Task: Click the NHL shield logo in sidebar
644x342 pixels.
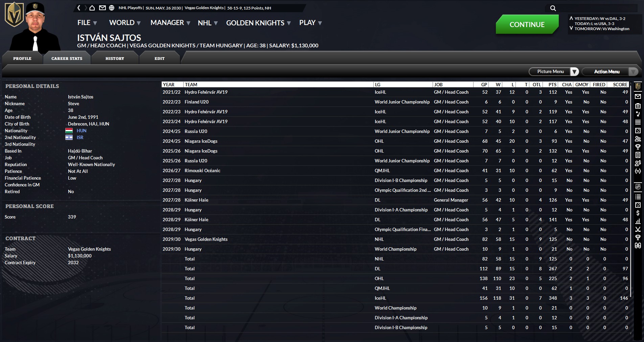Action: tap(638, 187)
